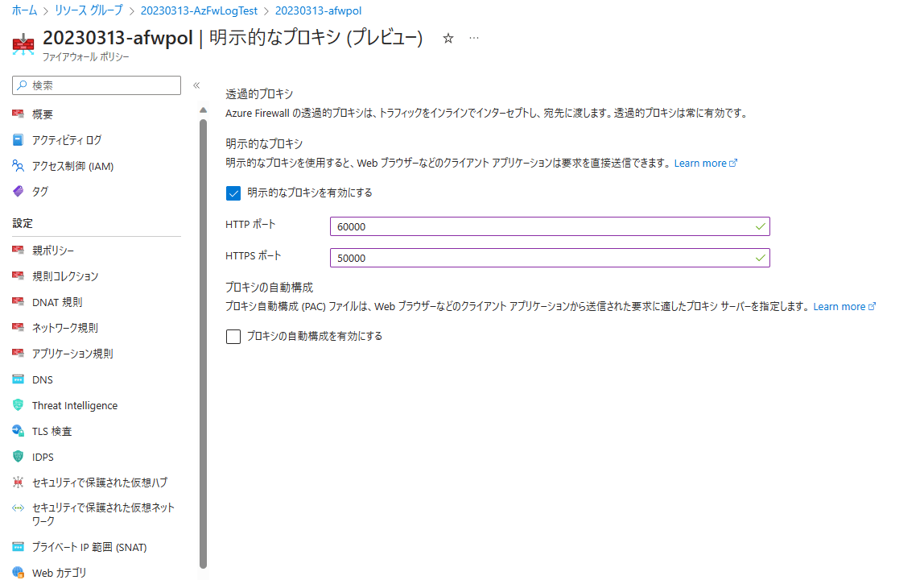Click the firewall policy icon beside the title
Viewport: 924px width, 580px height.
(x=23, y=44)
